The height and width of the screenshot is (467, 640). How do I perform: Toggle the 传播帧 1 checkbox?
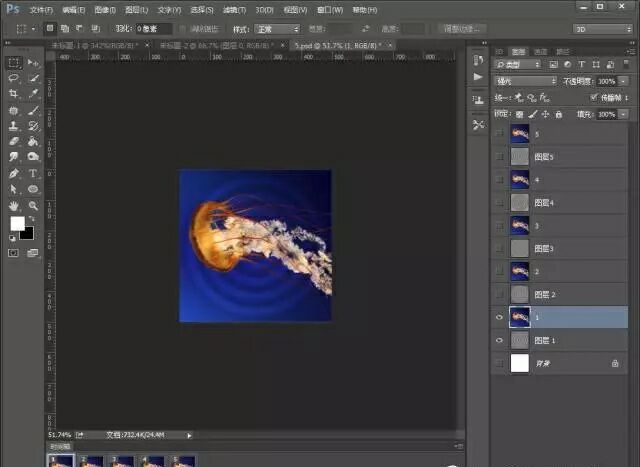pos(594,97)
